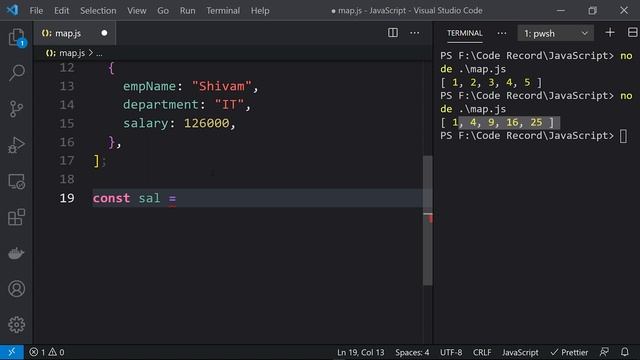Select the TERMINAL panel tab

464,33
